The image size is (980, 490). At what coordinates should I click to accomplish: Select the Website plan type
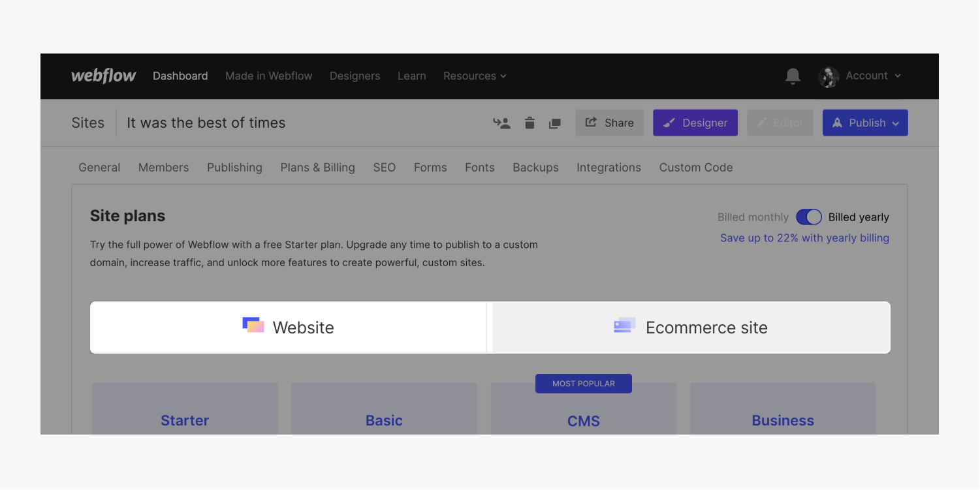289,328
